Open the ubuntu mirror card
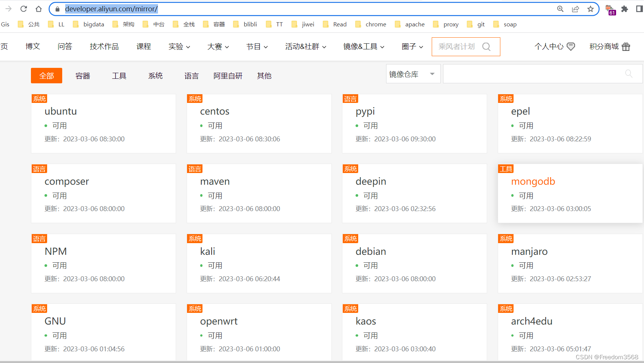 click(x=103, y=124)
